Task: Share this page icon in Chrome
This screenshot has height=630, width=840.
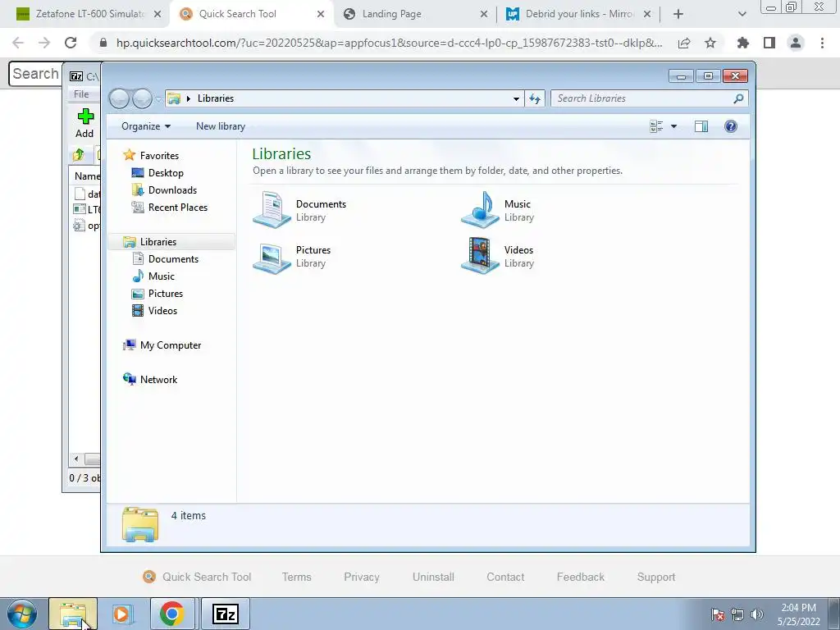Action: [x=684, y=43]
